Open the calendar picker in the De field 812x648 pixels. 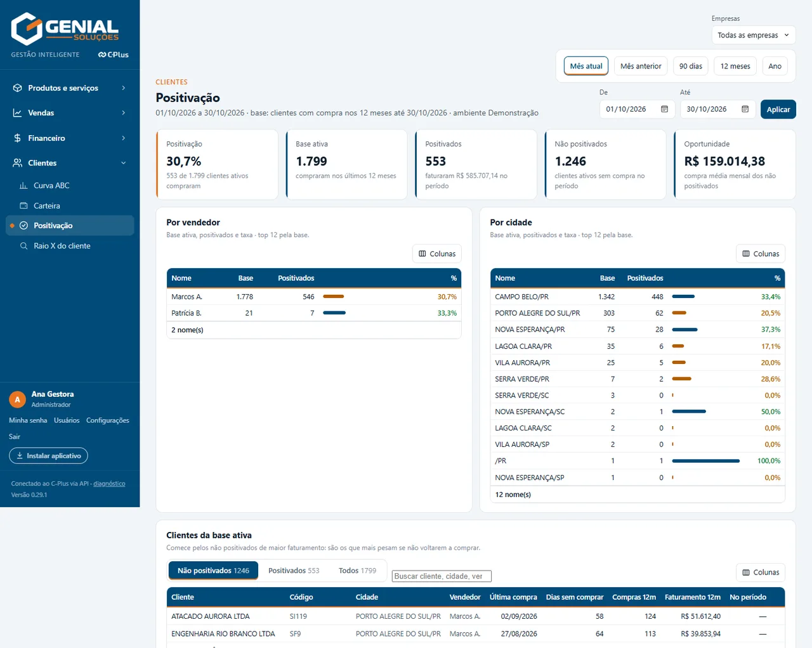664,109
